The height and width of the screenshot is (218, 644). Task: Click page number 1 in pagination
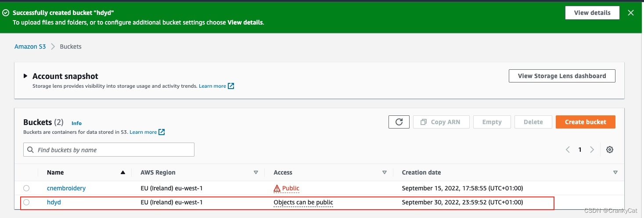point(580,150)
